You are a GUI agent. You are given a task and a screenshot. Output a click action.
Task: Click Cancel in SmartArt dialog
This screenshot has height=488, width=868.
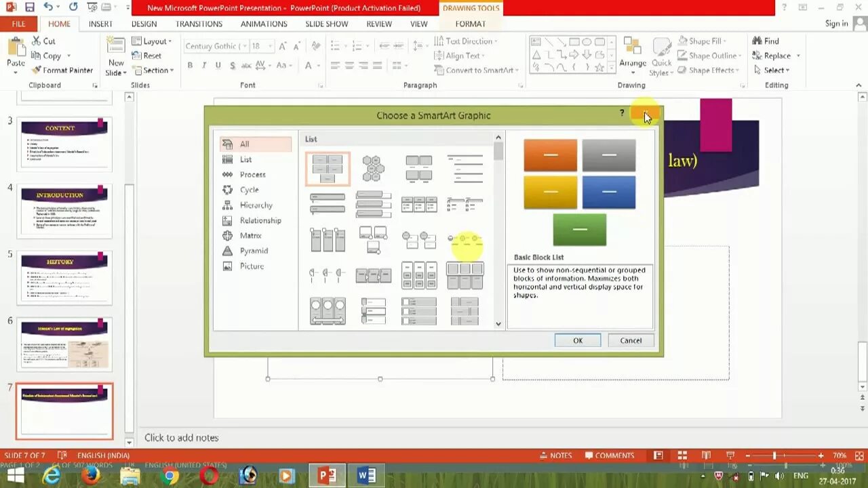tap(631, 340)
